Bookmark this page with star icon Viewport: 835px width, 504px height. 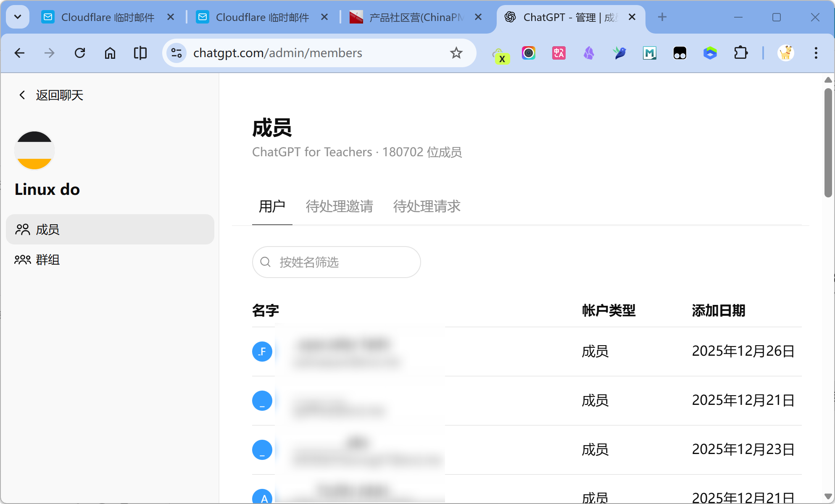[456, 53]
